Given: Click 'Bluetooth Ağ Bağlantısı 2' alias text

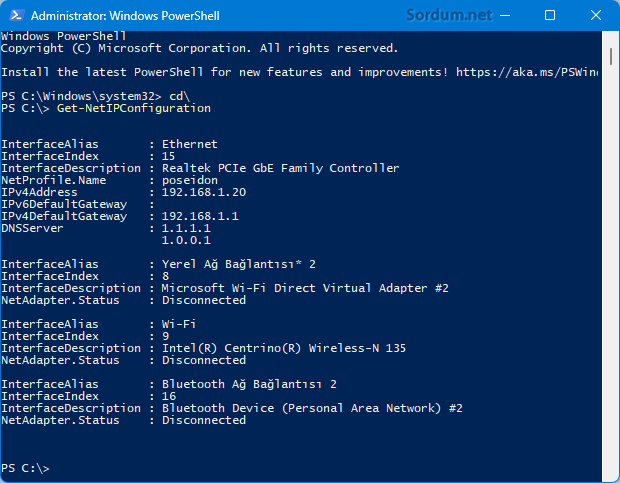Looking at the screenshot, I should coord(249,384).
